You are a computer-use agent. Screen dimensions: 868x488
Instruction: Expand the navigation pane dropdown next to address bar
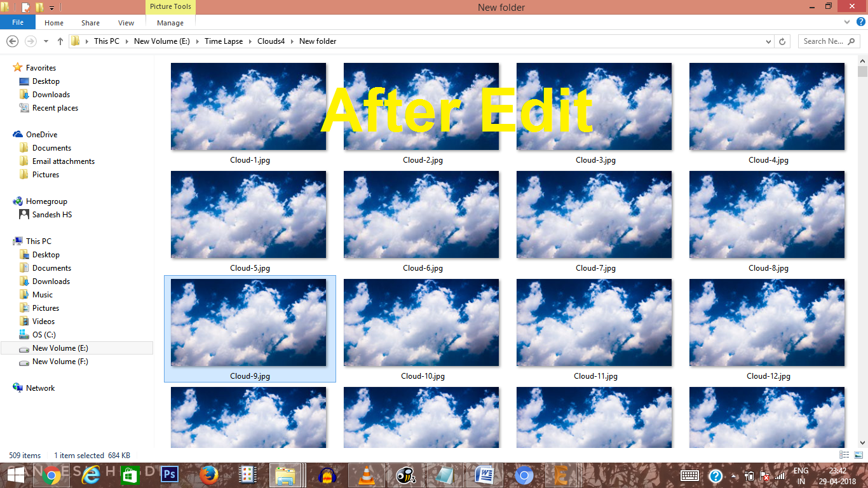pos(768,41)
